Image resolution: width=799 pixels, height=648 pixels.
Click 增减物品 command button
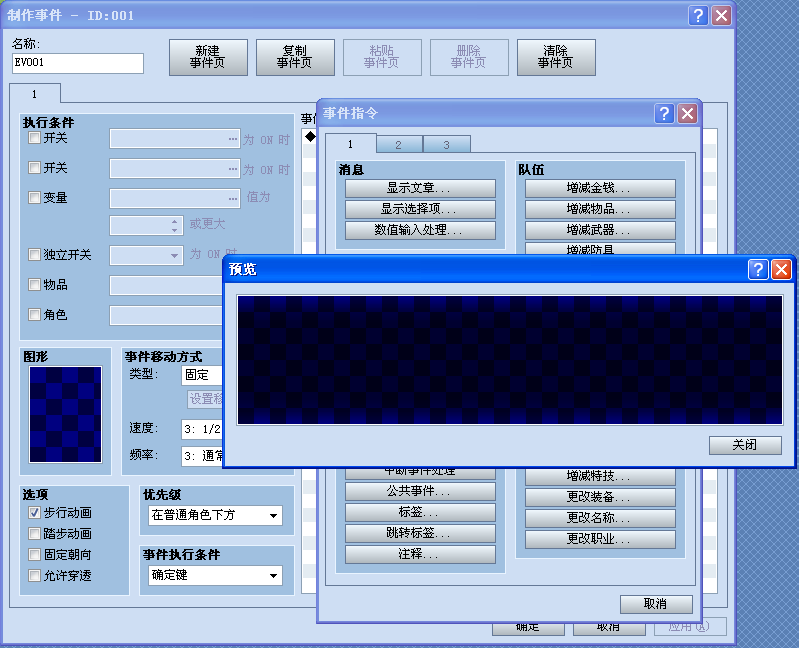coord(600,209)
